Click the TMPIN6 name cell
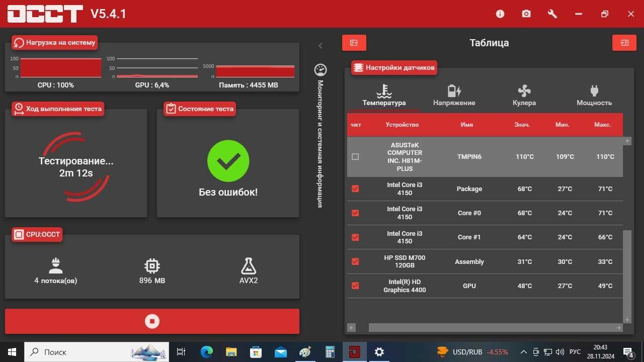Image resolution: width=644 pixels, height=362 pixels. (x=469, y=157)
